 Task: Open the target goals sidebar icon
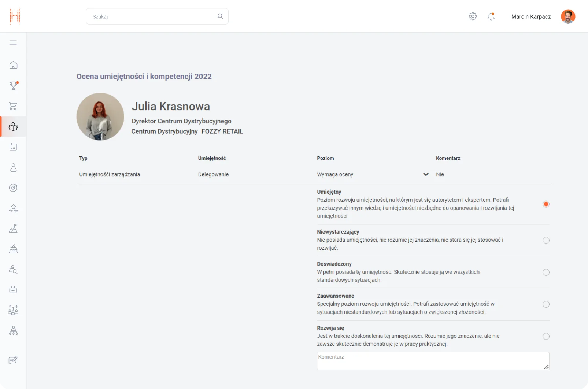tap(13, 188)
